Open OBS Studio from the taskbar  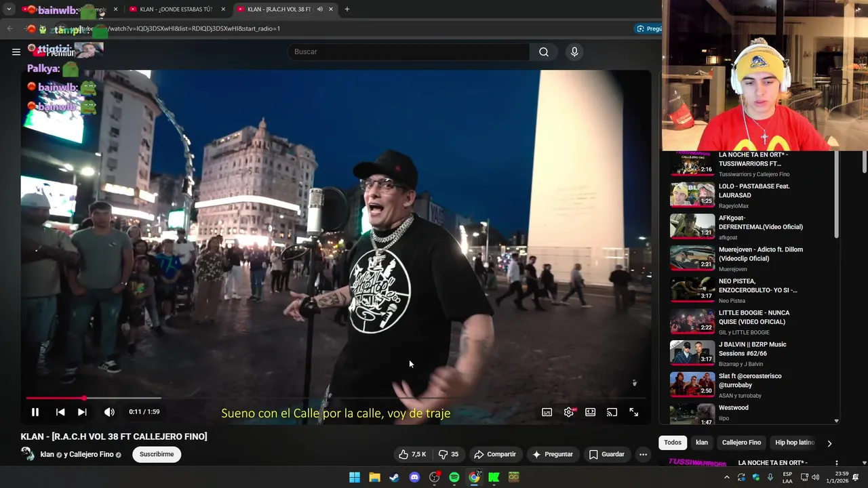pyautogui.click(x=434, y=477)
